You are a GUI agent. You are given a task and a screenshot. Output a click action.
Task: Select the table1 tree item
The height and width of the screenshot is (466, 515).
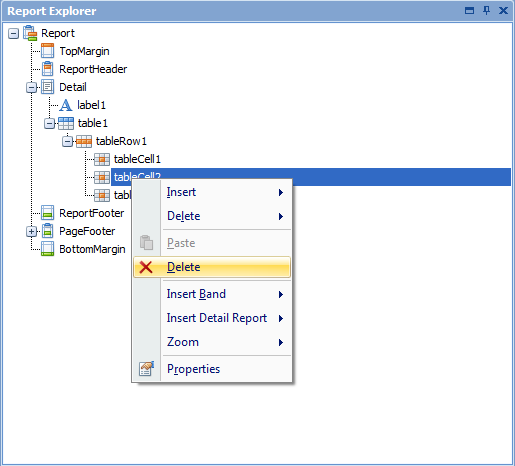93,123
